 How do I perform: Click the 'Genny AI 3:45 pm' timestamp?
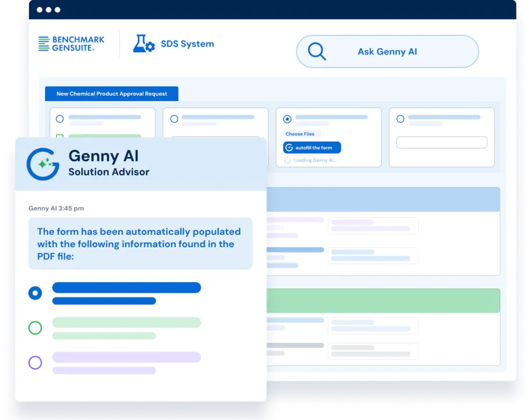pos(56,208)
